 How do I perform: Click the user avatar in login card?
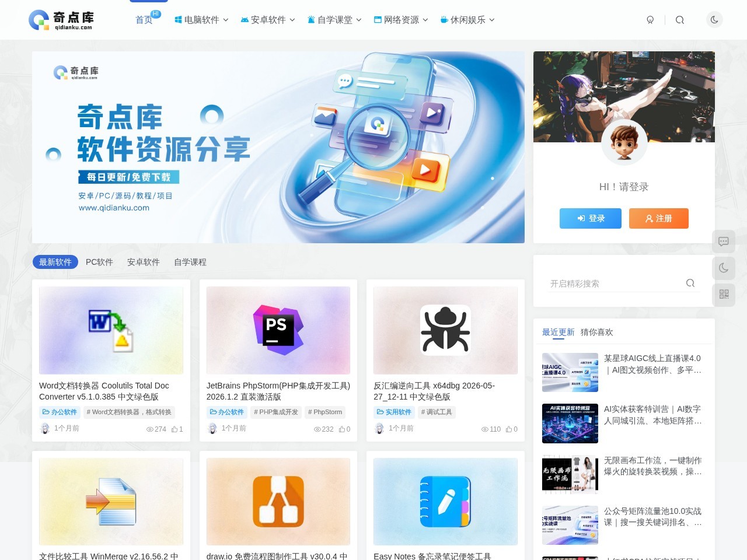(624, 142)
